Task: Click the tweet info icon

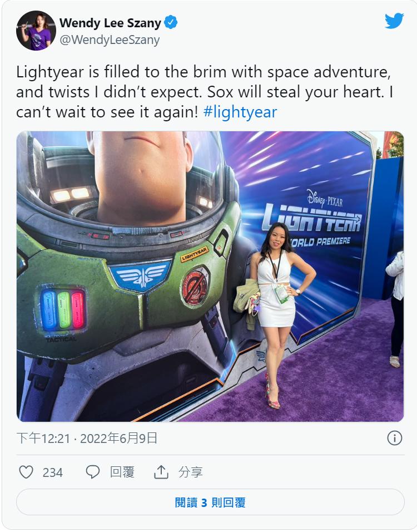Action: click(395, 438)
